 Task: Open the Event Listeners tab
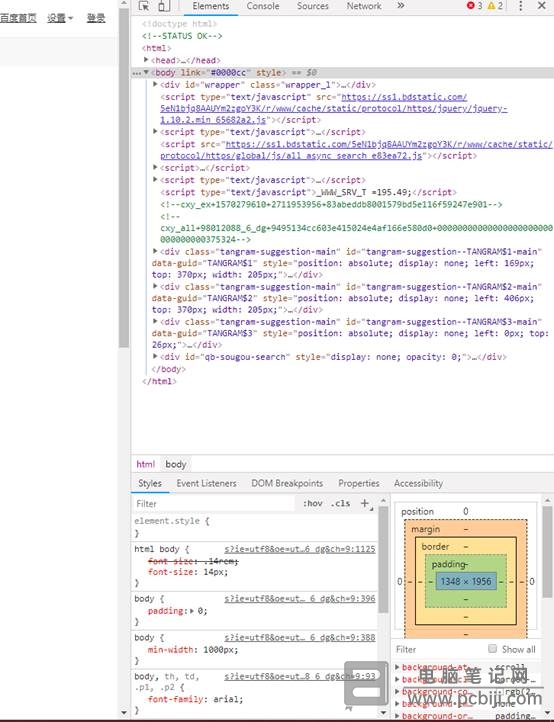[x=206, y=483]
